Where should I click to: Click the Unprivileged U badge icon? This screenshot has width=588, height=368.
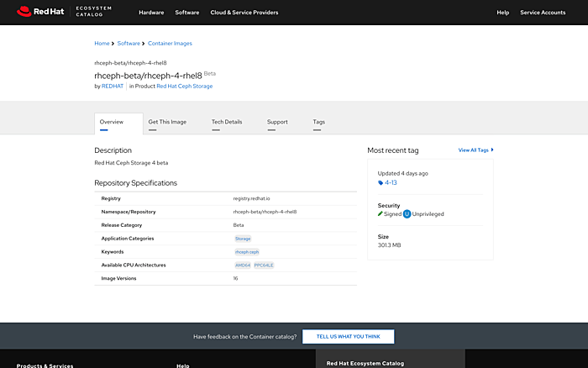point(407,213)
